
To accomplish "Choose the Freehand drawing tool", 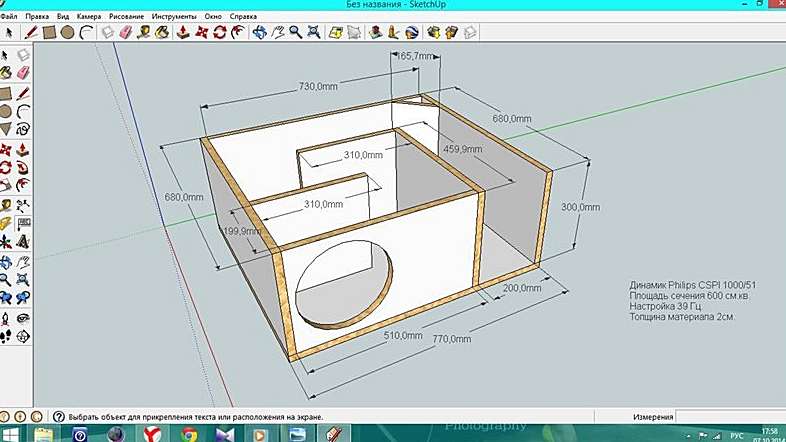I will pyautogui.click(x=23, y=129).
